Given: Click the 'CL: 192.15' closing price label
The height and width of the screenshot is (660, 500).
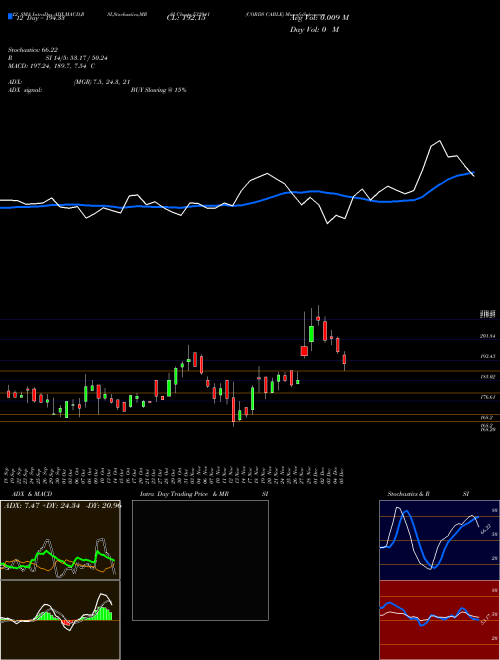Looking at the screenshot, I should pyautogui.click(x=186, y=19).
